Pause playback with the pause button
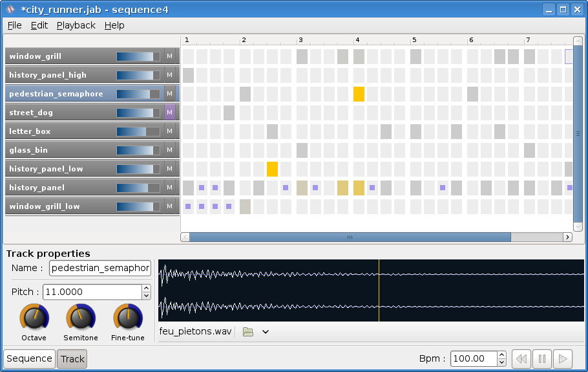 (542, 359)
